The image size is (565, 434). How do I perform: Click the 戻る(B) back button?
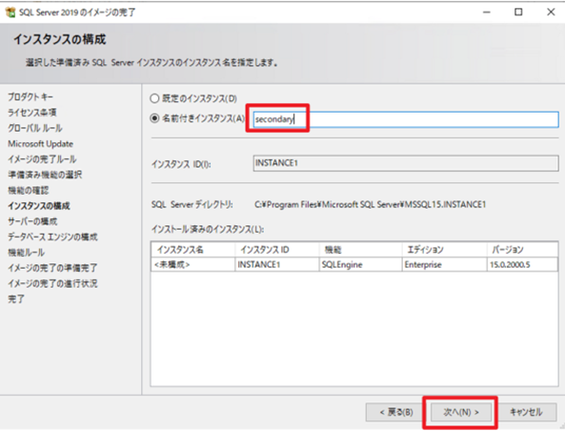point(396,412)
